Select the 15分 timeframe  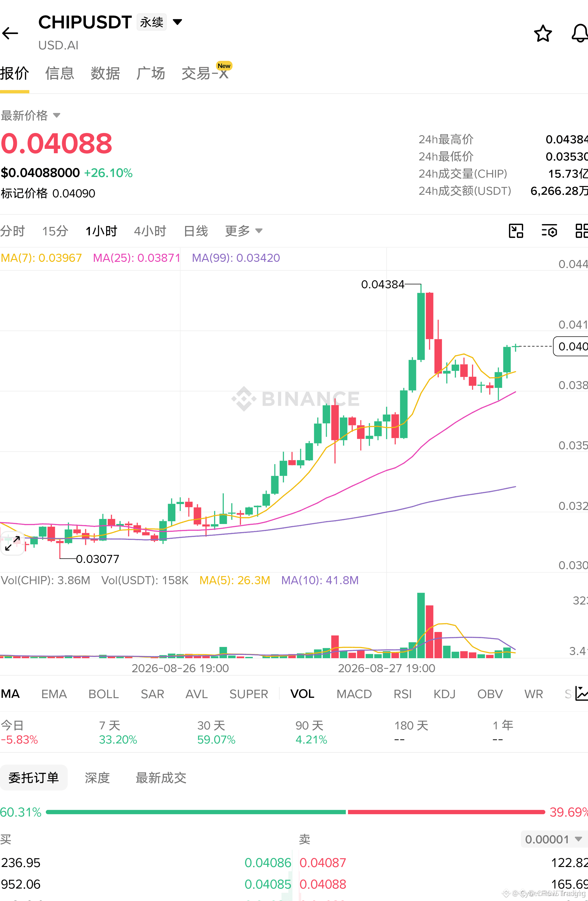tap(55, 231)
